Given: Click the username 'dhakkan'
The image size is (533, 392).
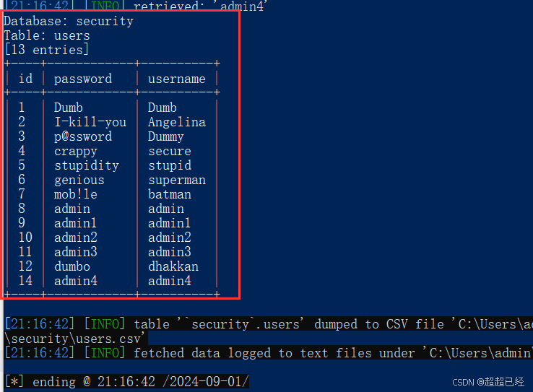Looking at the screenshot, I should [x=173, y=266].
